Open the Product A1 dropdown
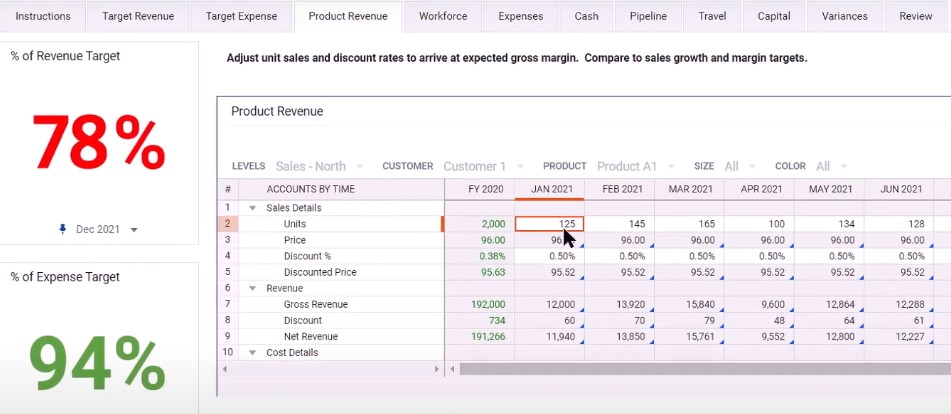Viewport: 951px width, 414px height. point(636,166)
